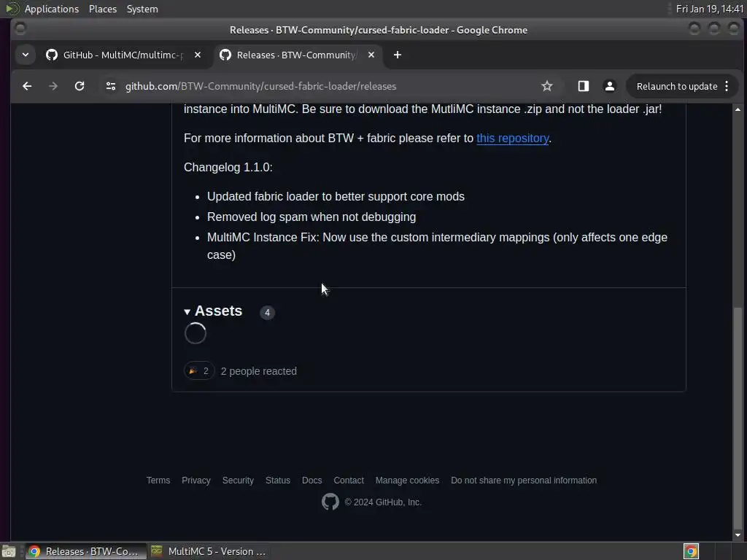Open the System menu
Viewport: 747px width, 560px height.
tap(142, 9)
